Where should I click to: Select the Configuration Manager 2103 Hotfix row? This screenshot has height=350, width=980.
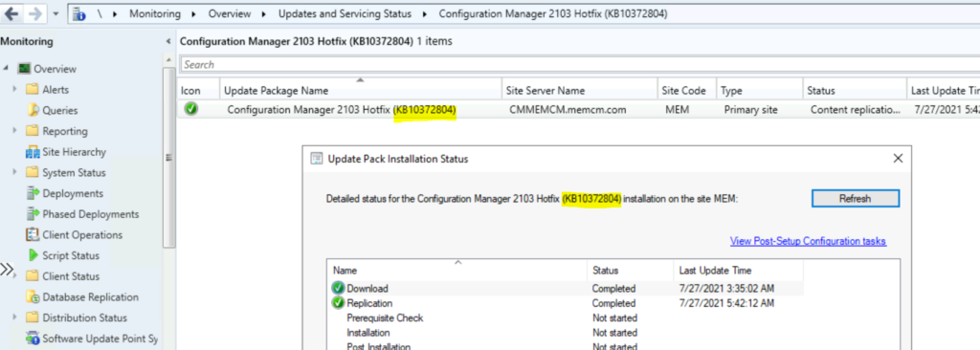[578, 109]
